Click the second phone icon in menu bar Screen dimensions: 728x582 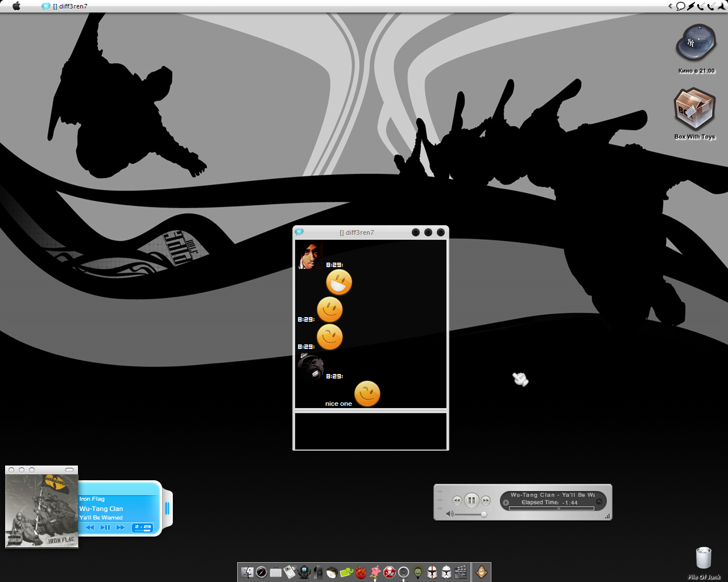(x=711, y=6)
